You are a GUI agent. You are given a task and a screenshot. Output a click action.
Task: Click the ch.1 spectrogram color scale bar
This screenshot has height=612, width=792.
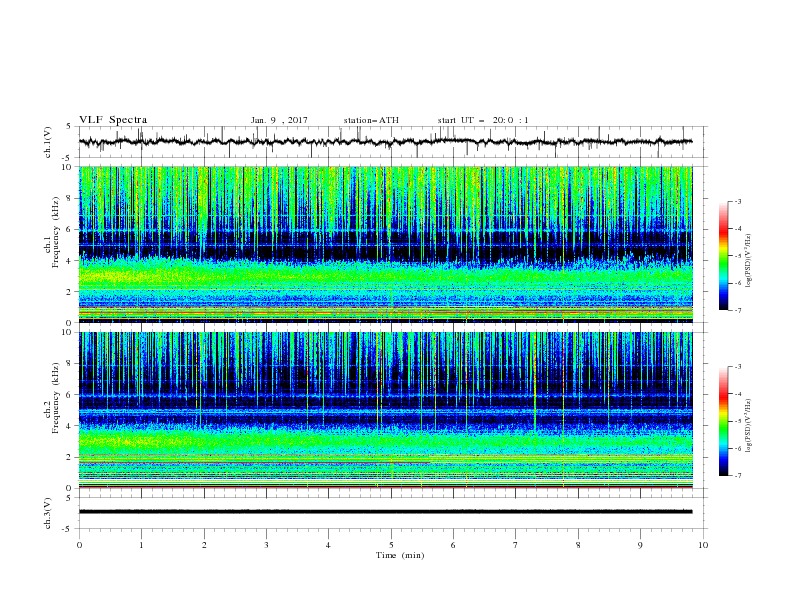coord(724,256)
